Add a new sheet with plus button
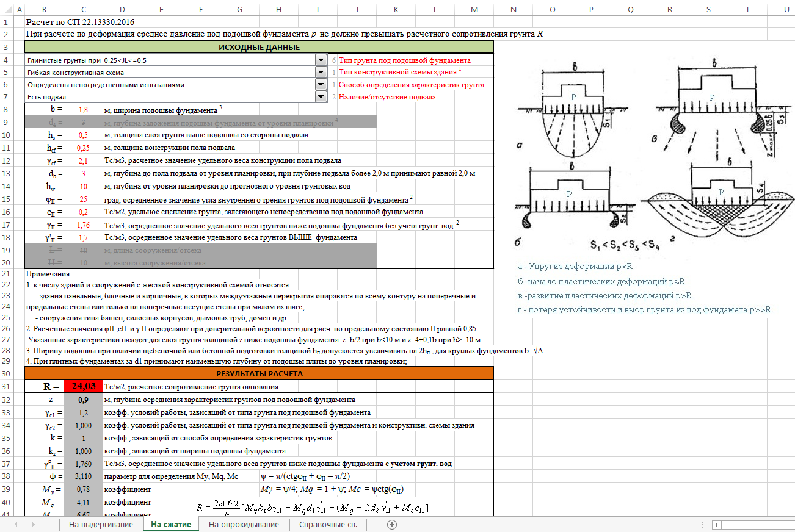Image resolution: width=795 pixels, height=532 pixels. (x=392, y=525)
